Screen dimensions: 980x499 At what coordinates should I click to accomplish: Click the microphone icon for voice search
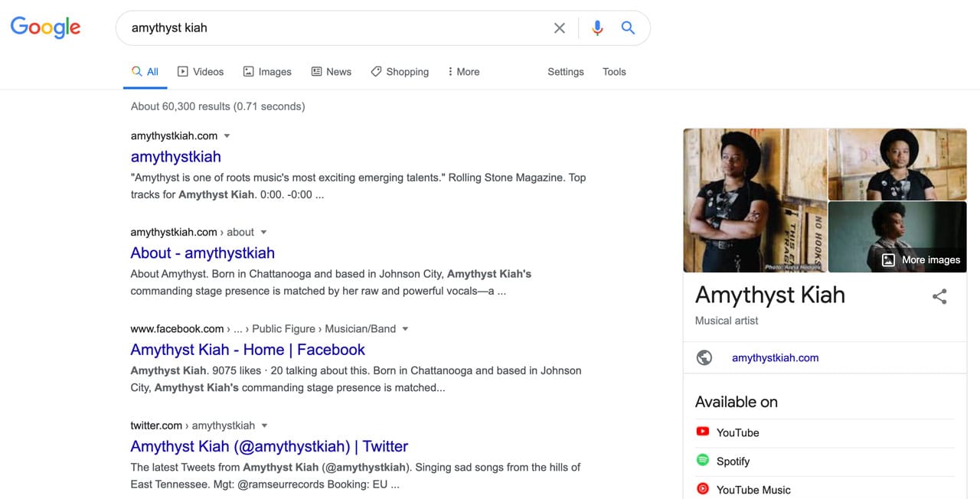[597, 28]
